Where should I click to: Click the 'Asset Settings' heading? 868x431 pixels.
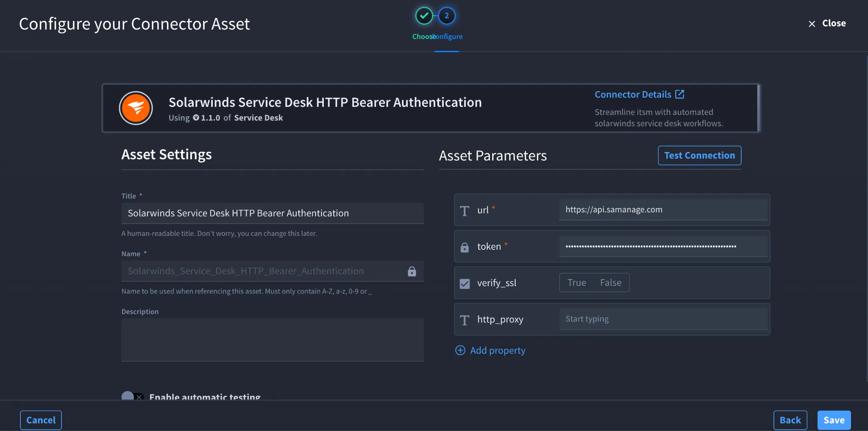coord(167,154)
